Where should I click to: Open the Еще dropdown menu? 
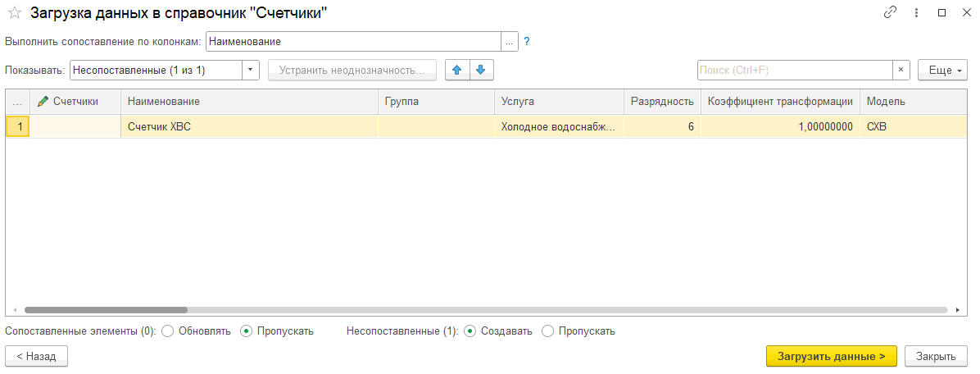941,70
